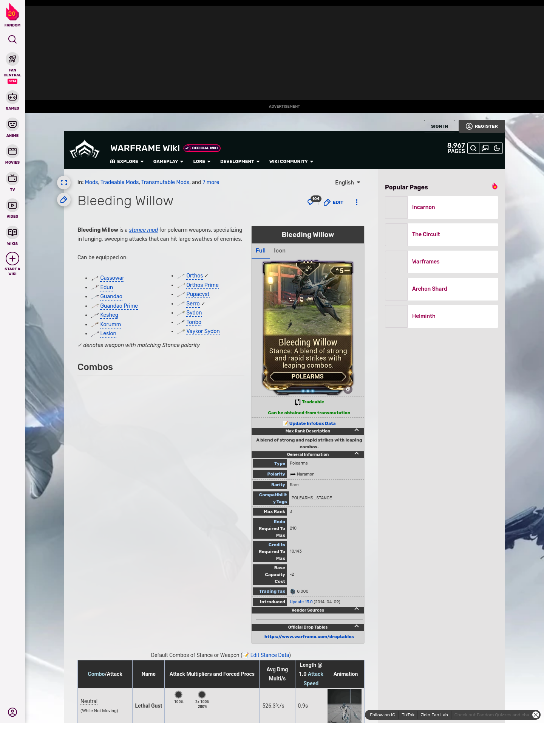Click the Fandom sidebar search icon
Image resolution: width=544 pixels, height=756 pixels.
coord(12,39)
